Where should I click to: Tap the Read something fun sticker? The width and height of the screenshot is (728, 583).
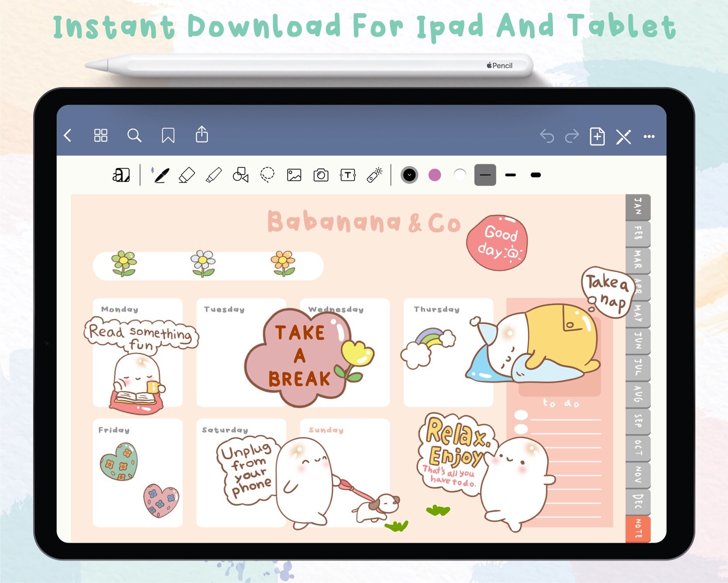point(141,335)
